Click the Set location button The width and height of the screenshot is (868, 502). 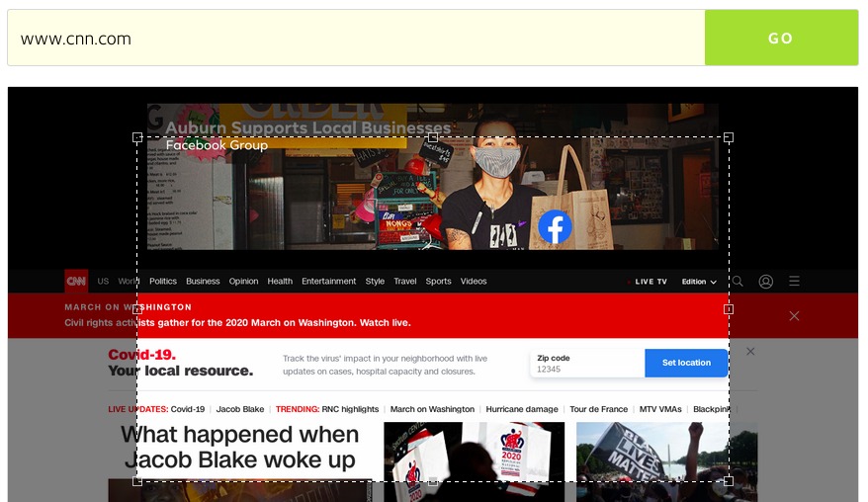(686, 363)
